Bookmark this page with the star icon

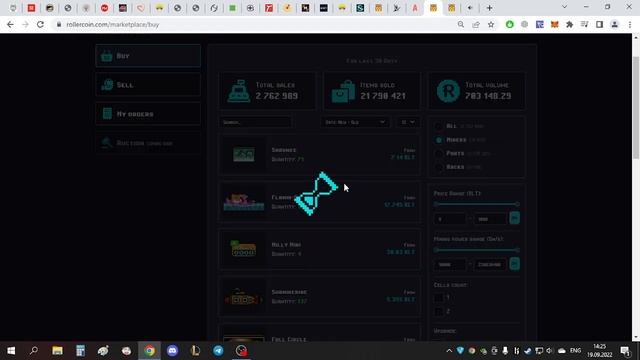491,24
